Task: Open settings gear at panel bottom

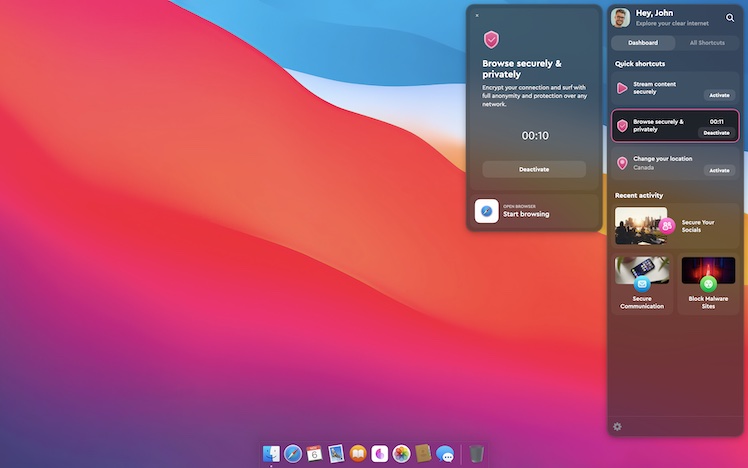Action: pos(617,427)
